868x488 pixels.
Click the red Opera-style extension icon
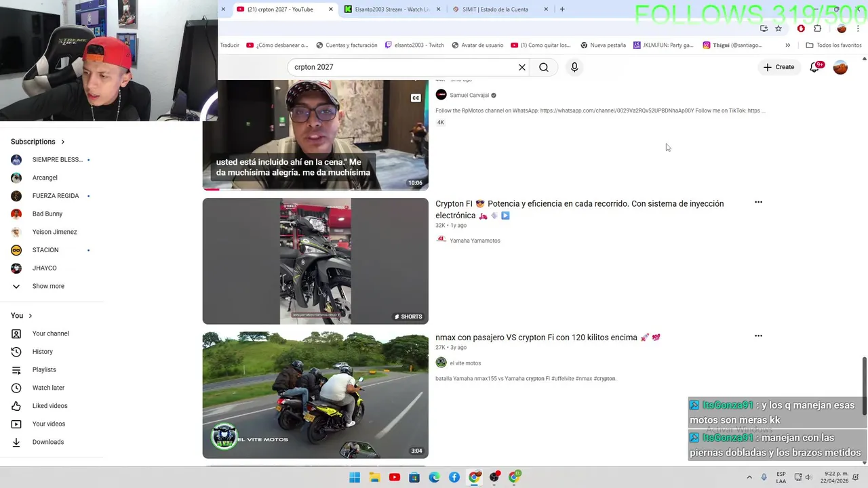[x=801, y=28]
